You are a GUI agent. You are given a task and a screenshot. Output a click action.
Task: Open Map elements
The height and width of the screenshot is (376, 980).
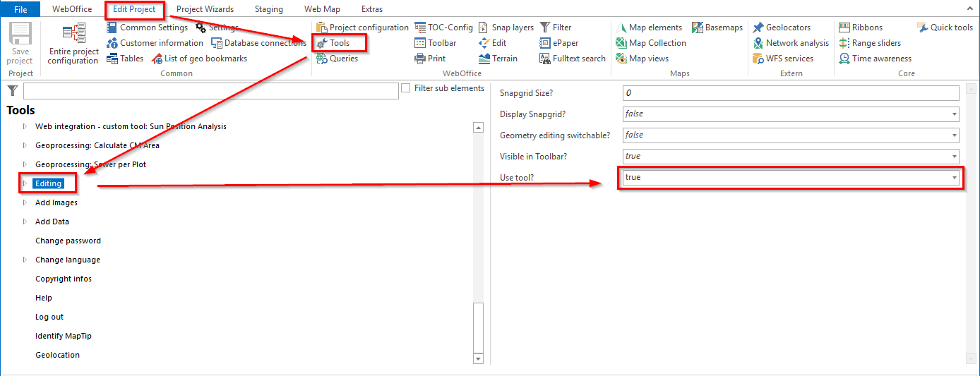pos(649,28)
